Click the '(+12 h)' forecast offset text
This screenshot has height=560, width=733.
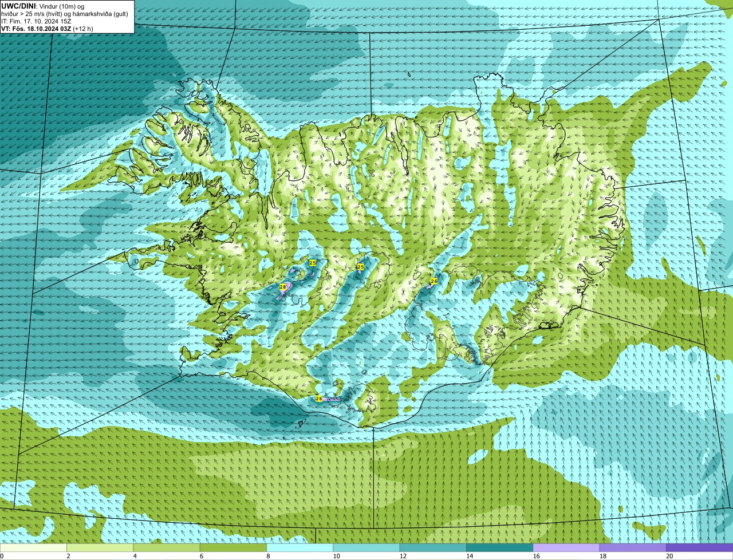click(x=83, y=29)
